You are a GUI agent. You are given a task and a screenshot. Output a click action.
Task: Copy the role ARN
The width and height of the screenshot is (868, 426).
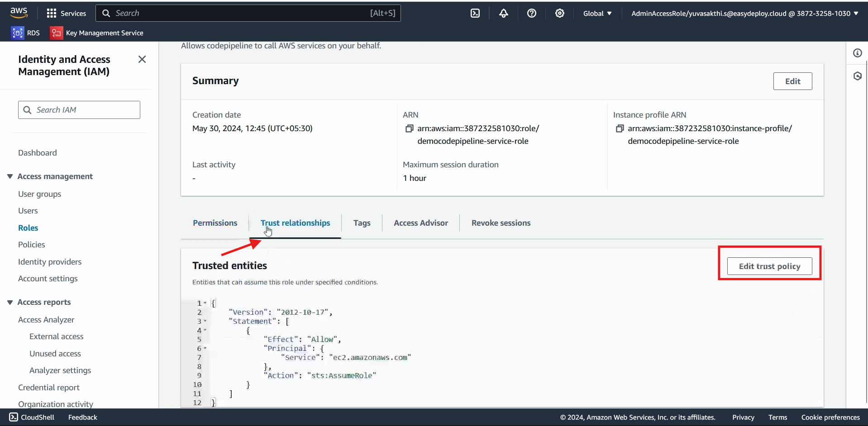point(409,128)
